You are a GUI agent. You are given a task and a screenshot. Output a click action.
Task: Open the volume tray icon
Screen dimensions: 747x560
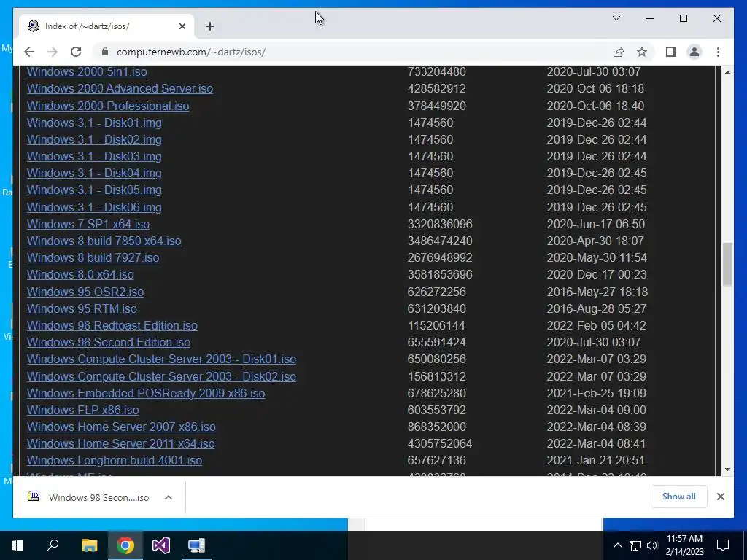point(652,545)
